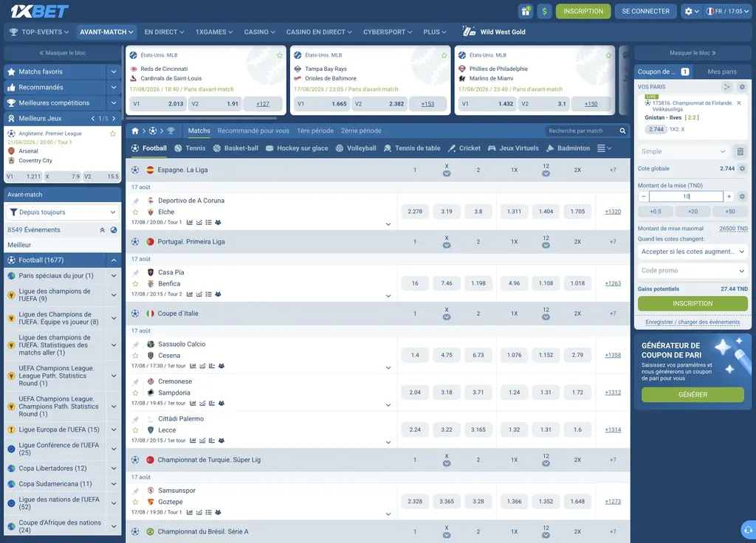Open statistics icon for Deportivo vs Elche
This screenshot has width=756, height=543.
pos(190,223)
